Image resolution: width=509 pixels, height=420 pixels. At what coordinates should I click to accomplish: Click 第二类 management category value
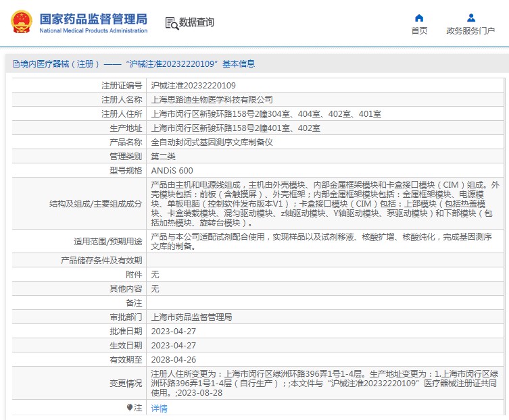[x=164, y=157]
